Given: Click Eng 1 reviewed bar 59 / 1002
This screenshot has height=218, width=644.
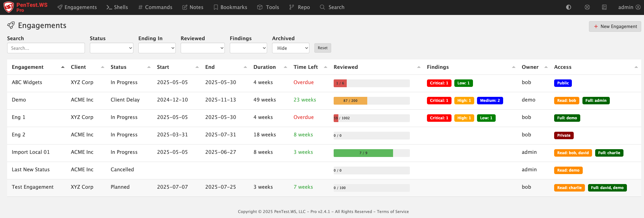Looking at the screenshot, I should point(372,118).
